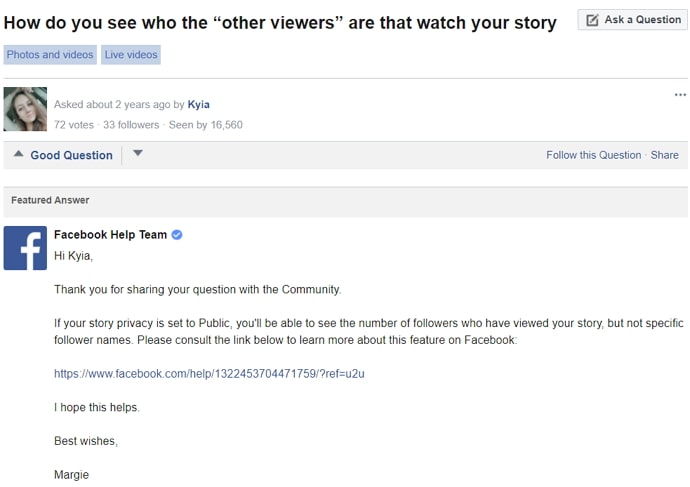Viewport: 690px width, 487px height.
Task: Click the 33 followers count
Action: (x=131, y=125)
